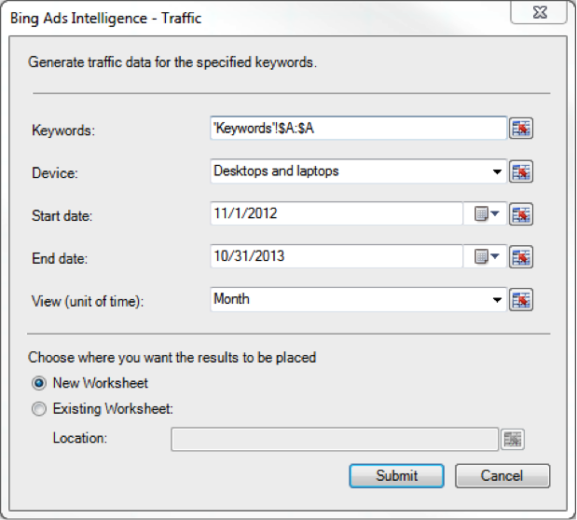Cancel the Traffic dialog

502,476
